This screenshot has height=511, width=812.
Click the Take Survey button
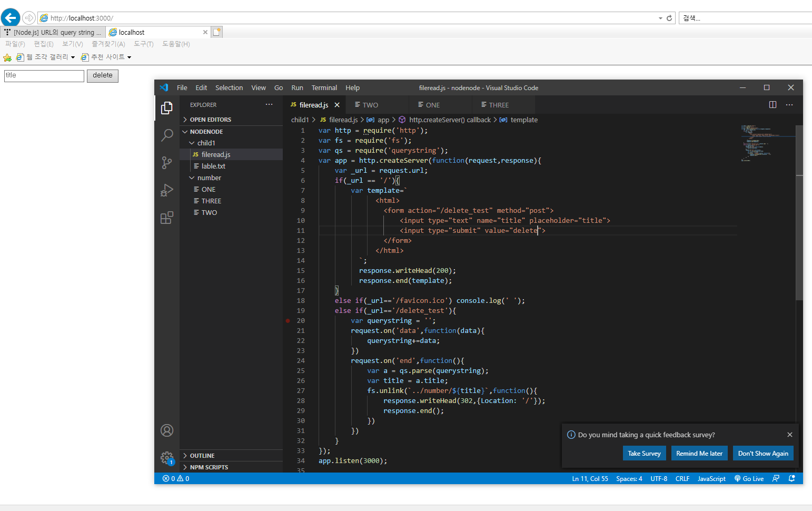(645, 453)
